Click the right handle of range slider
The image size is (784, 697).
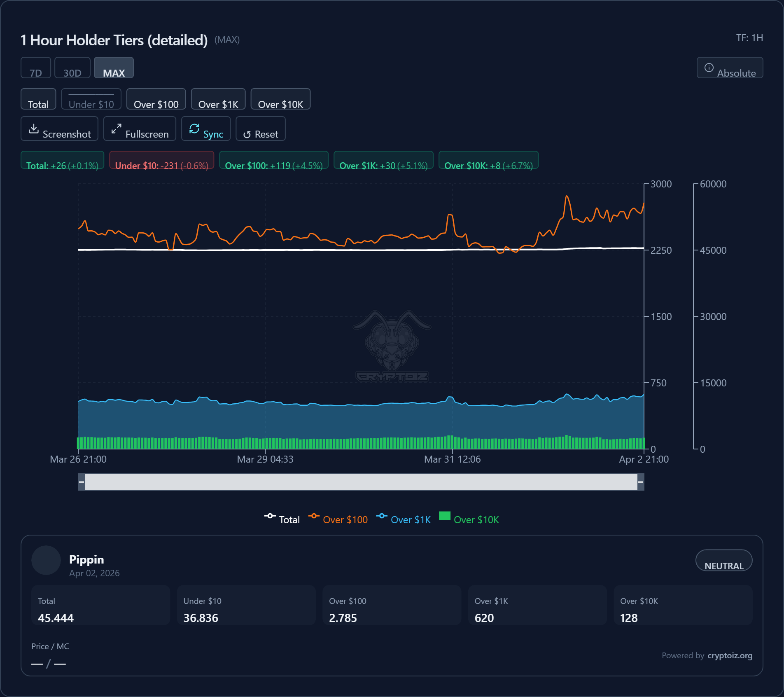coord(641,482)
